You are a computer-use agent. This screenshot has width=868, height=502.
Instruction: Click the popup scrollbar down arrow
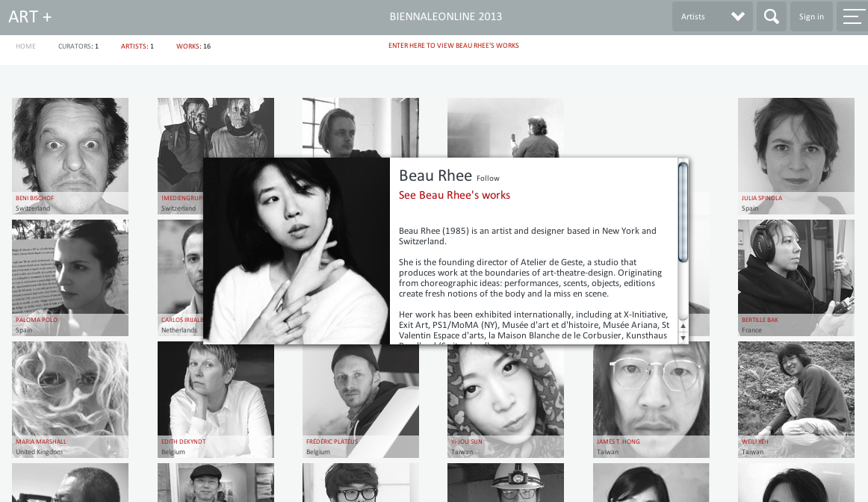683,338
